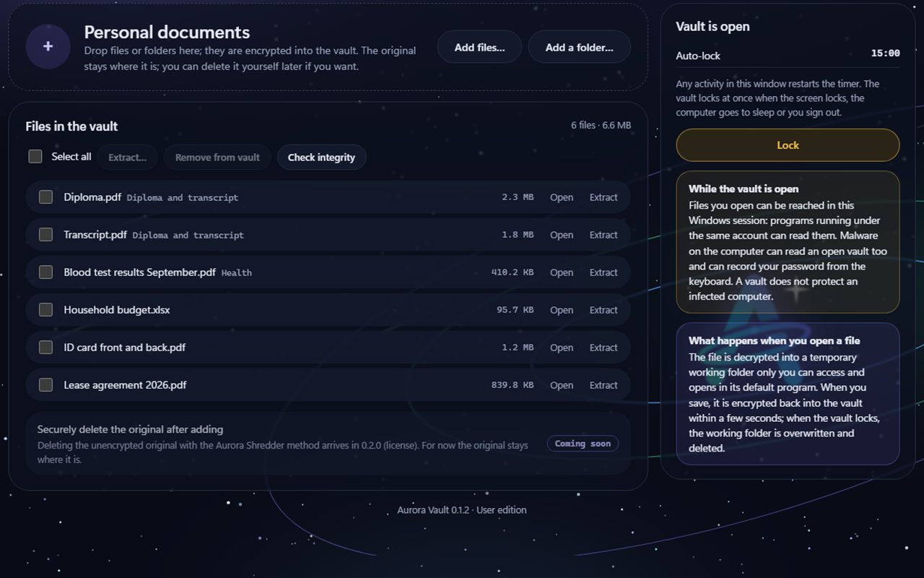Open Household budget.xlsx
The height and width of the screenshot is (578, 924).
tap(562, 310)
